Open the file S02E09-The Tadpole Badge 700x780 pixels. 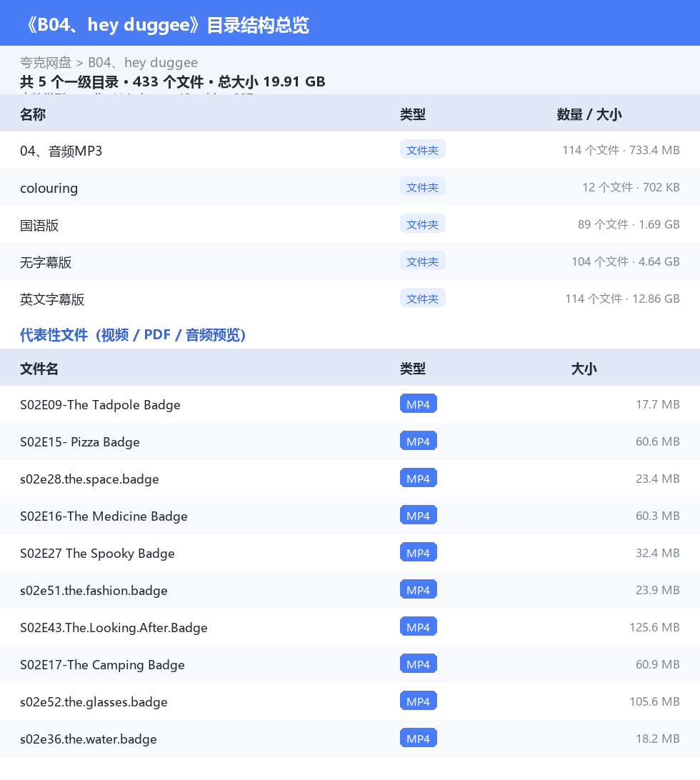(100, 405)
